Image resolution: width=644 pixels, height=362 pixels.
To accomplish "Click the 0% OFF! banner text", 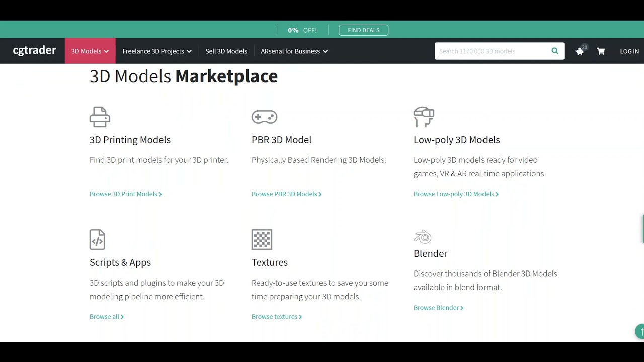I will (302, 30).
